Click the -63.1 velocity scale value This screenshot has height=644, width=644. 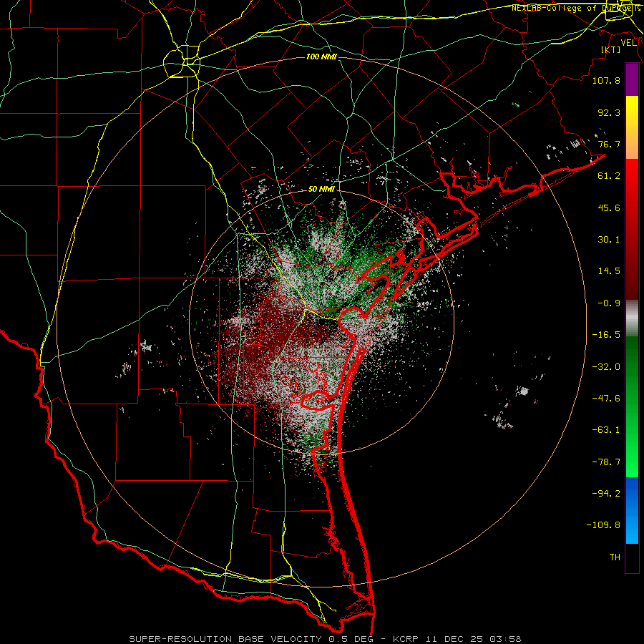(606, 430)
